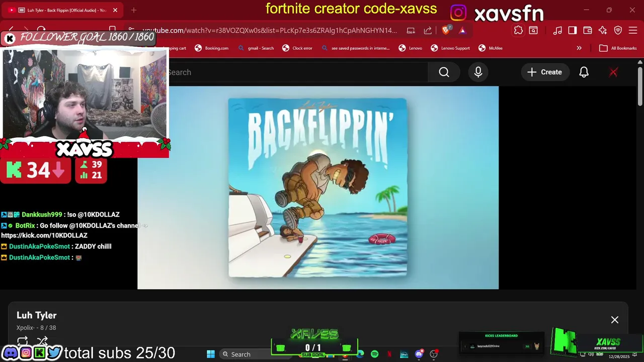Image resolution: width=644 pixels, height=362 pixels.
Task: Open a new browser tab with plus
Action: point(134,10)
